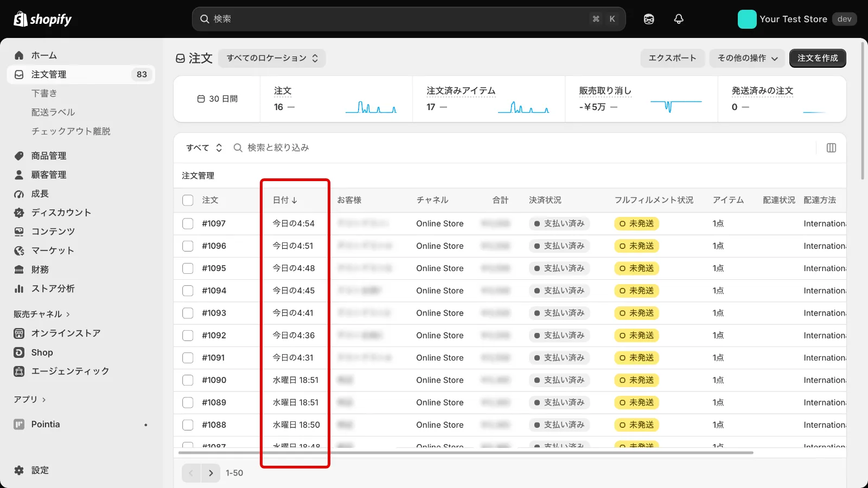868x488 pixels.
Task: Check the box for order #1096
Action: tap(188, 246)
